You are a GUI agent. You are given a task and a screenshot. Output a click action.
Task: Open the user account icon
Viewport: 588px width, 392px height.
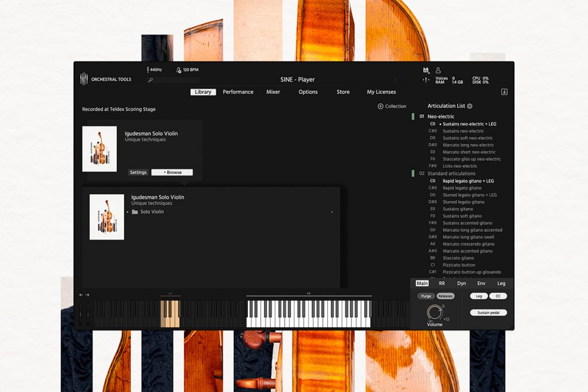(438, 70)
